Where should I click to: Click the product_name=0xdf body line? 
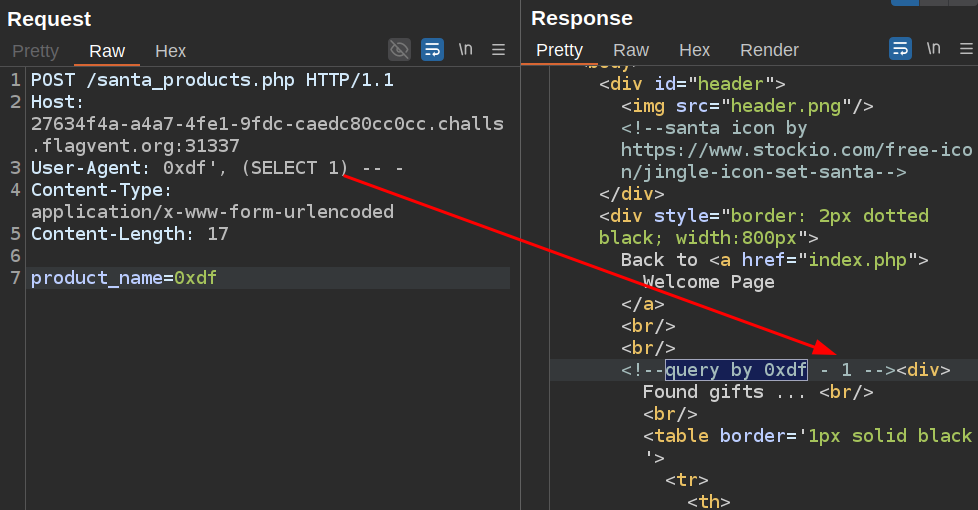(x=124, y=278)
